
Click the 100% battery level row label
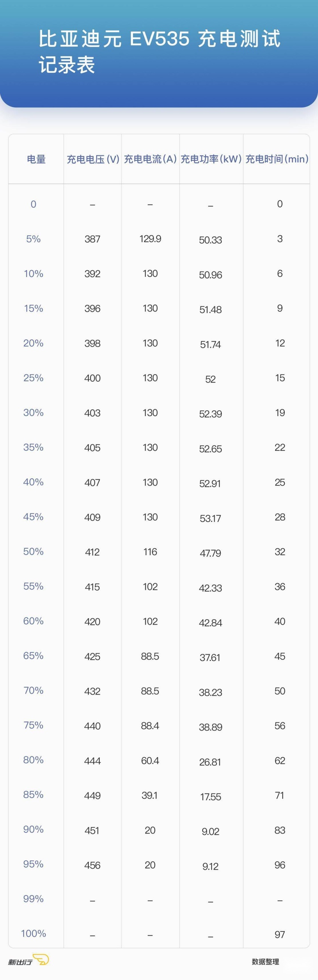pyautogui.click(x=34, y=933)
